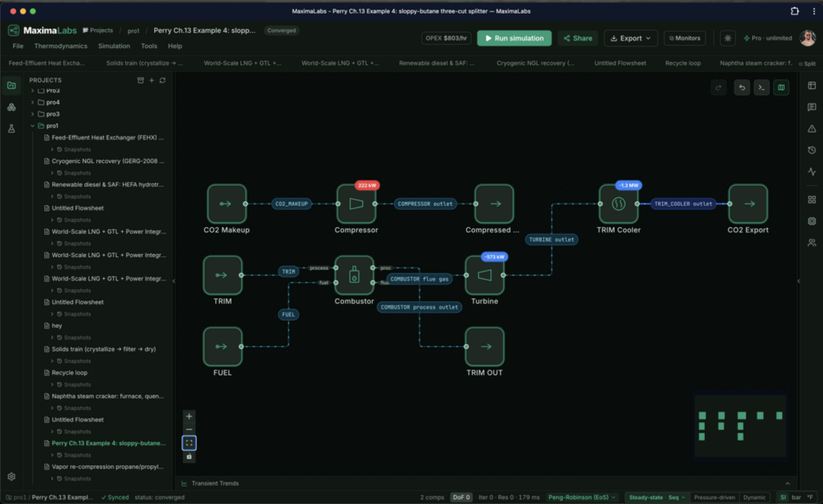Zoom out on the flowsheet canvas
The width and height of the screenshot is (823, 504).
[x=189, y=429]
